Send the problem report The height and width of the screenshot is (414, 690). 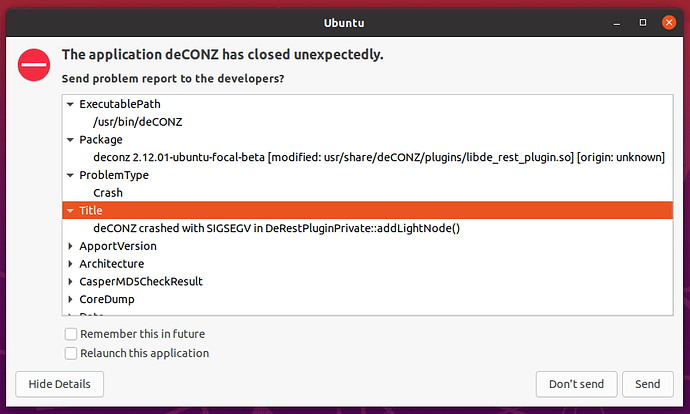[648, 384]
